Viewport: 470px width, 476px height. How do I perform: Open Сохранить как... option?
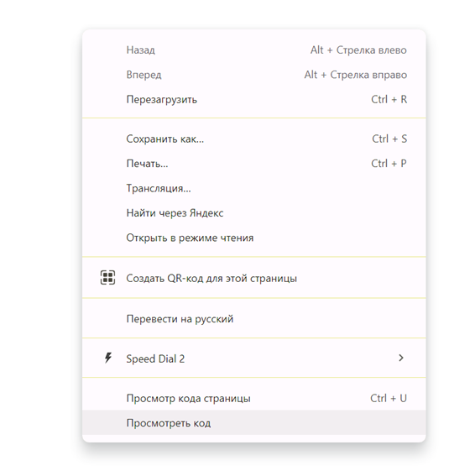[x=254, y=139]
